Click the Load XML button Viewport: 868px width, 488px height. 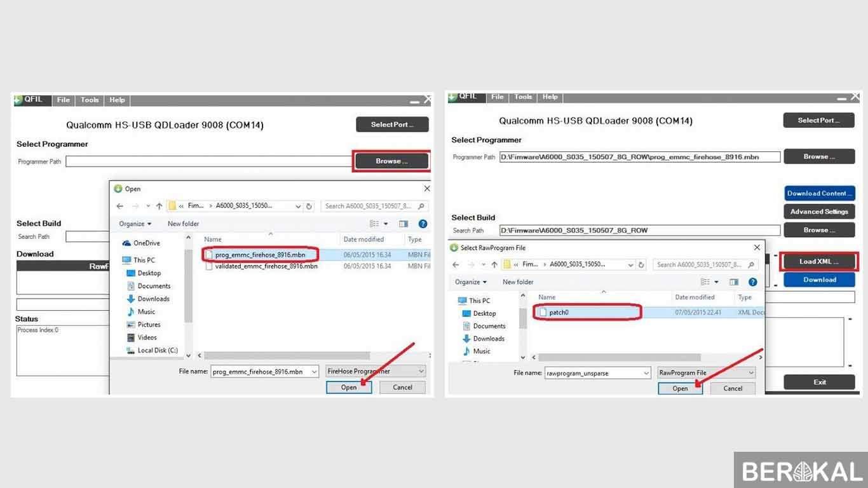[819, 261]
